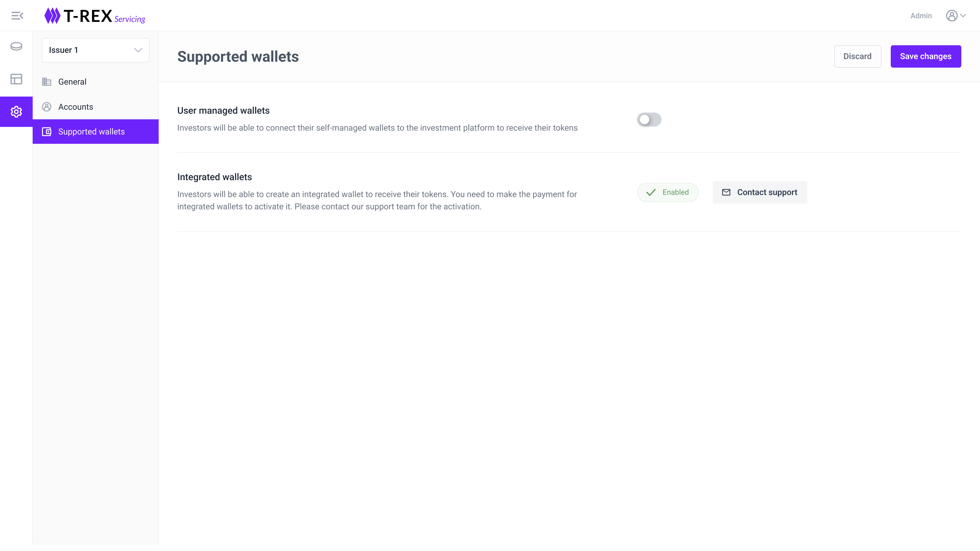Open the Issuer 1 dropdown
980x551 pixels.
(x=95, y=50)
